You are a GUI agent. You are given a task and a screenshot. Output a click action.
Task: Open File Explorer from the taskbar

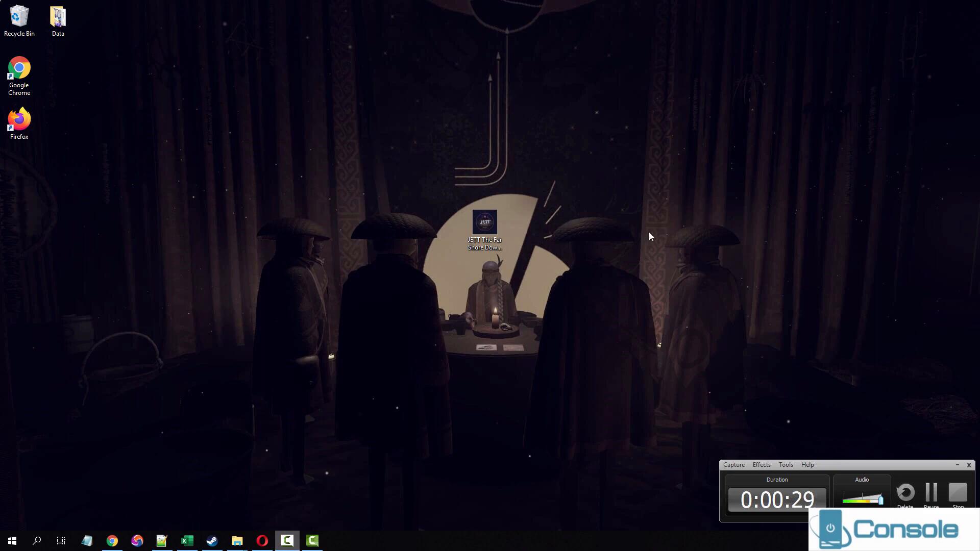click(x=237, y=541)
